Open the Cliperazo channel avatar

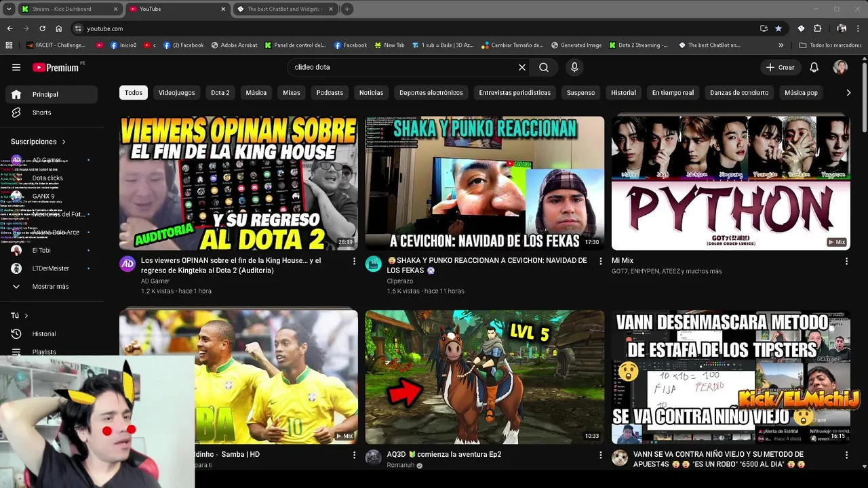tap(374, 264)
